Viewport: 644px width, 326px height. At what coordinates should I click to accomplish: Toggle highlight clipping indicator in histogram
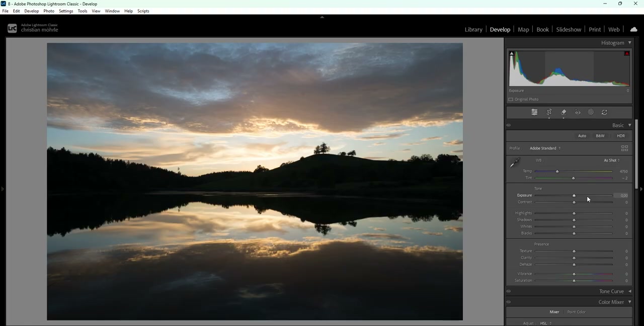pyautogui.click(x=627, y=53)
